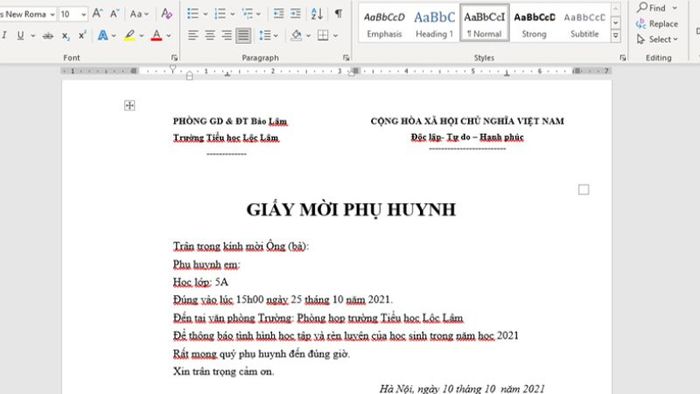This screenshot has width=700, height=394.
Task: Decrease paragraph indent
Action: click(x=278, y=14)
